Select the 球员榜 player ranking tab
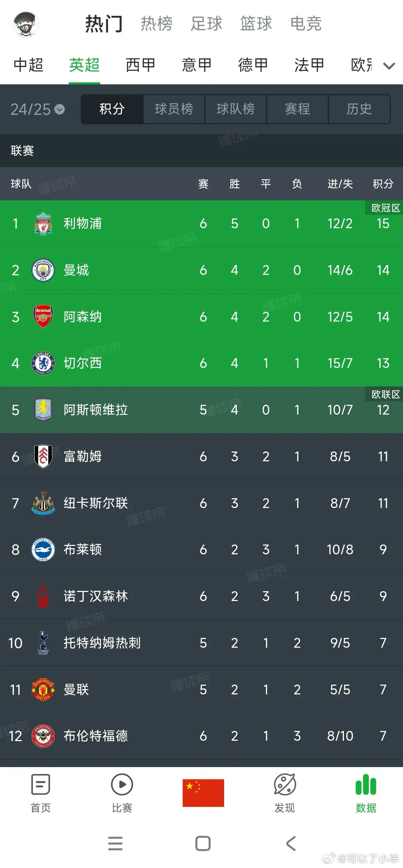Screen dimensions: 403x868 click(174, 109)
